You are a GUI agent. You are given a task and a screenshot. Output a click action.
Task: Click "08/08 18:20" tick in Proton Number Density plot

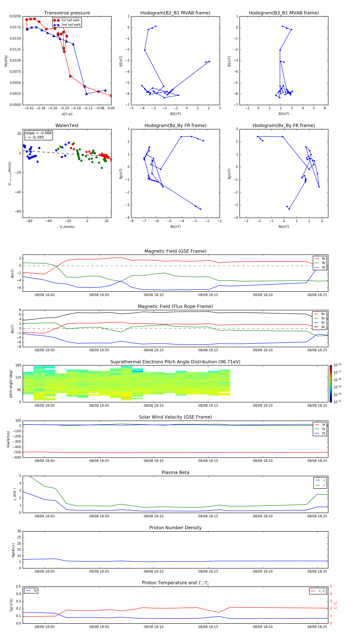[262, 571]
